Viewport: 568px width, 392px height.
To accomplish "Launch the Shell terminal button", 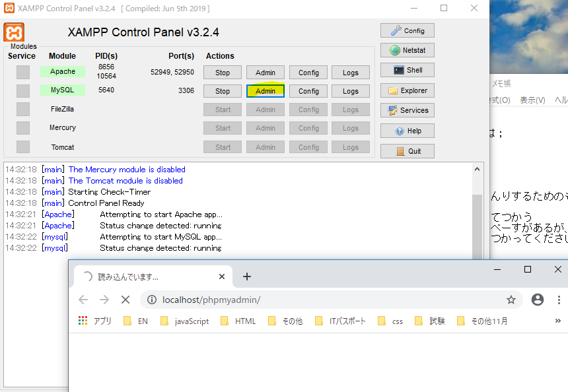I will pos(407,70).
